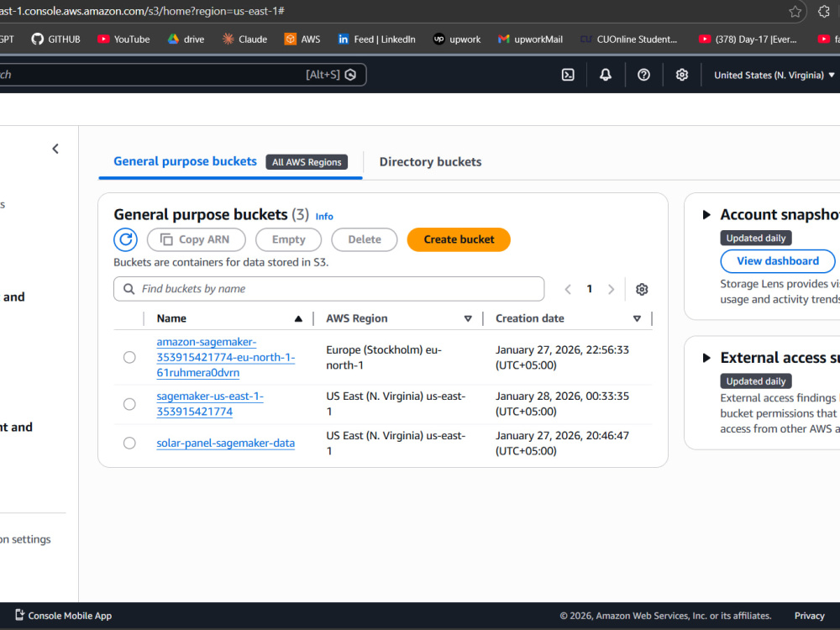
Task: Bookmark this page with star icon
Action: (795, 11)
